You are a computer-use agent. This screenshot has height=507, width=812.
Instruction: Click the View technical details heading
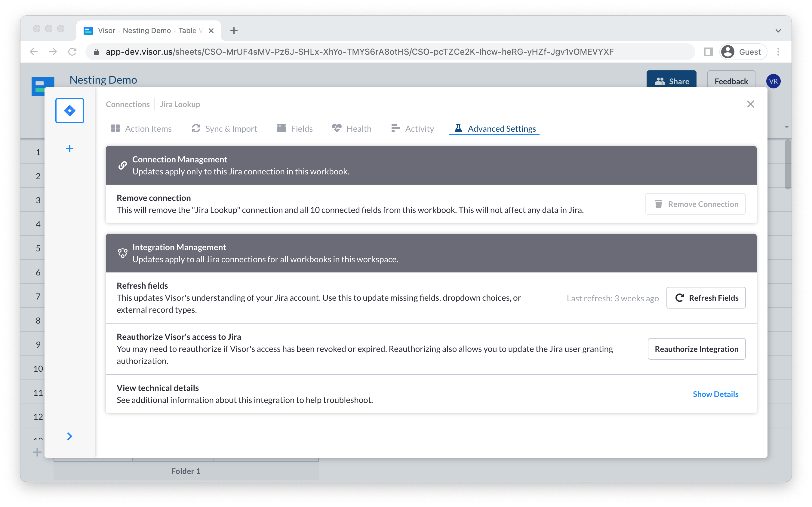click(x=158, y=388)
